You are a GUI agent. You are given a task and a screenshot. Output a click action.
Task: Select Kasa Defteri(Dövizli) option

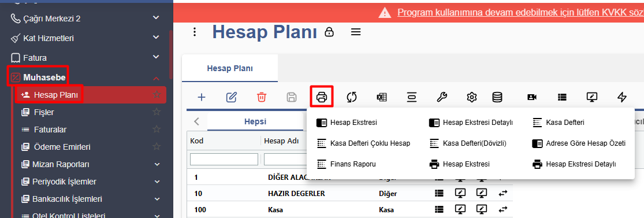click(x=468, y=143)
